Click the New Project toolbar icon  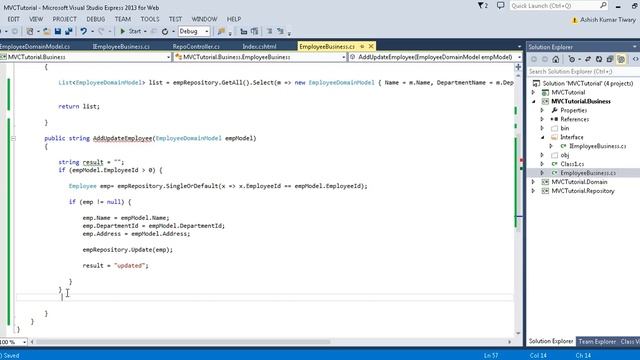click(30, 31)
